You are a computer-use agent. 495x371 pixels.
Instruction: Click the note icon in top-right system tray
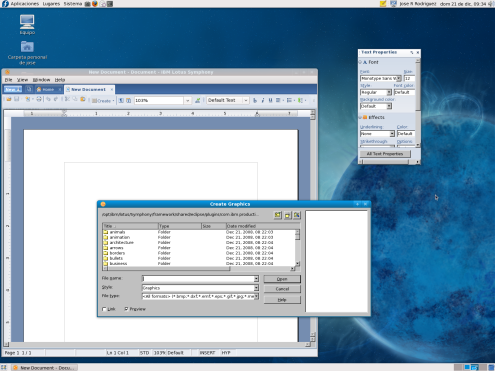383,4
